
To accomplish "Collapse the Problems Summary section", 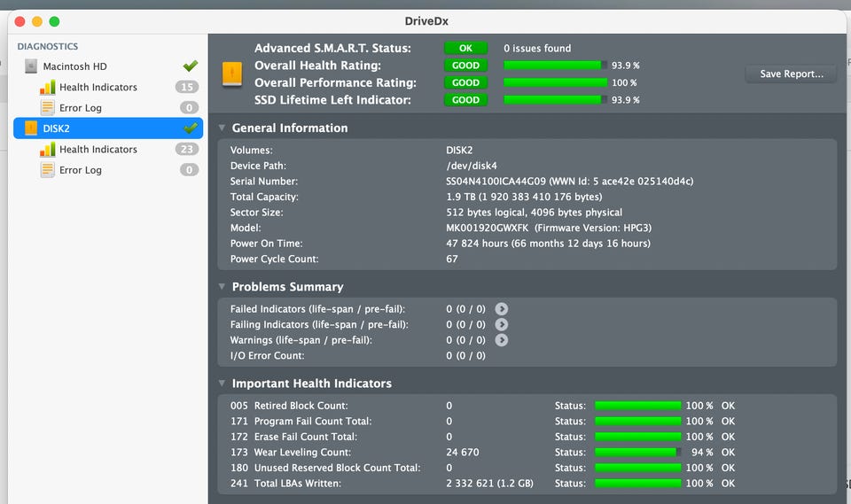I will (222, 286).
